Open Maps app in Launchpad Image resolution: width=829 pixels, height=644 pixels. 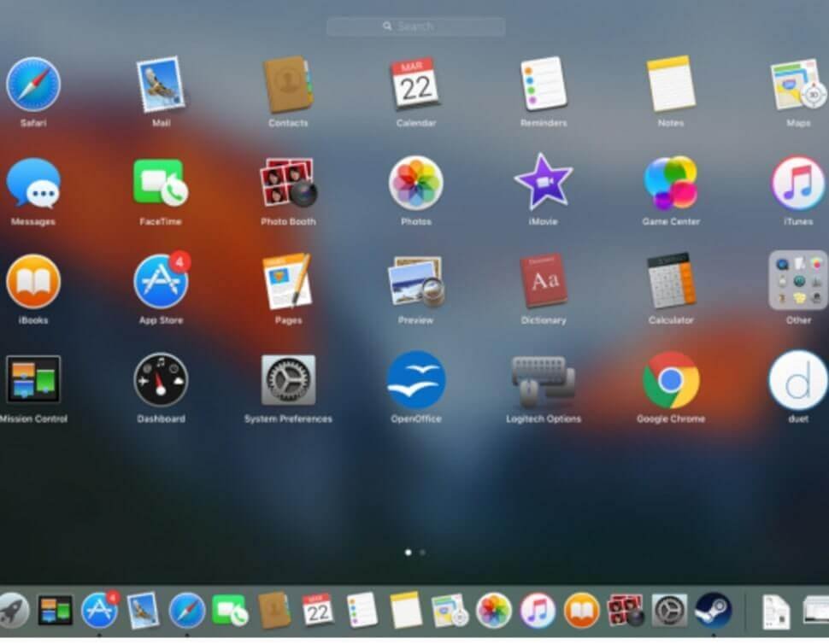798,85
